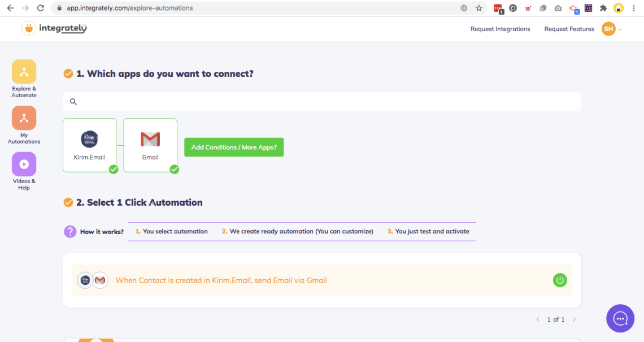Open the Kirim.Email to Gmail automation row
This screenshot has height=342, width=644.
pos(321,280)
